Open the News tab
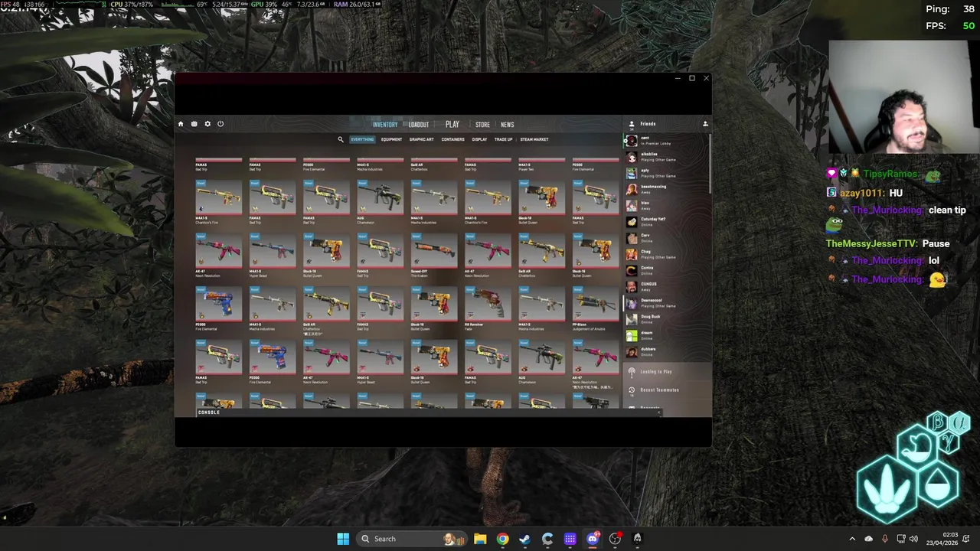The height and width of the screenshot is (551, 980). [x=508, y=125]
